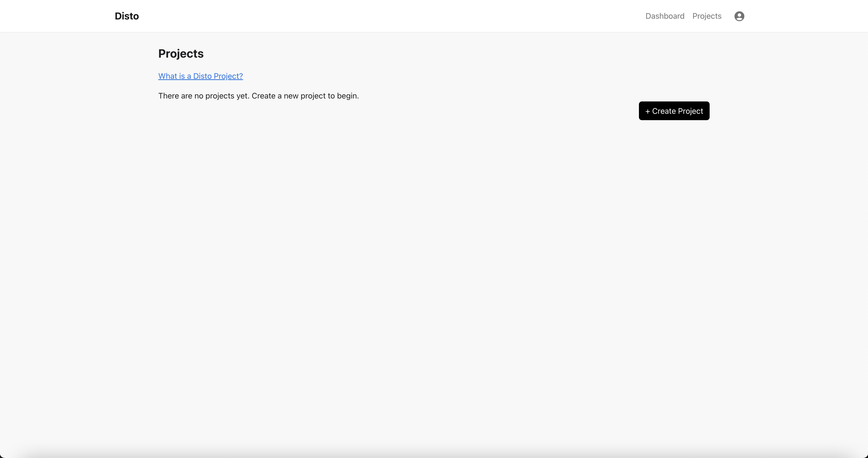Screen dimensions: 868x458
Task: Click the blue underlined Disto Project question
Action: click(x=200, y=76)
